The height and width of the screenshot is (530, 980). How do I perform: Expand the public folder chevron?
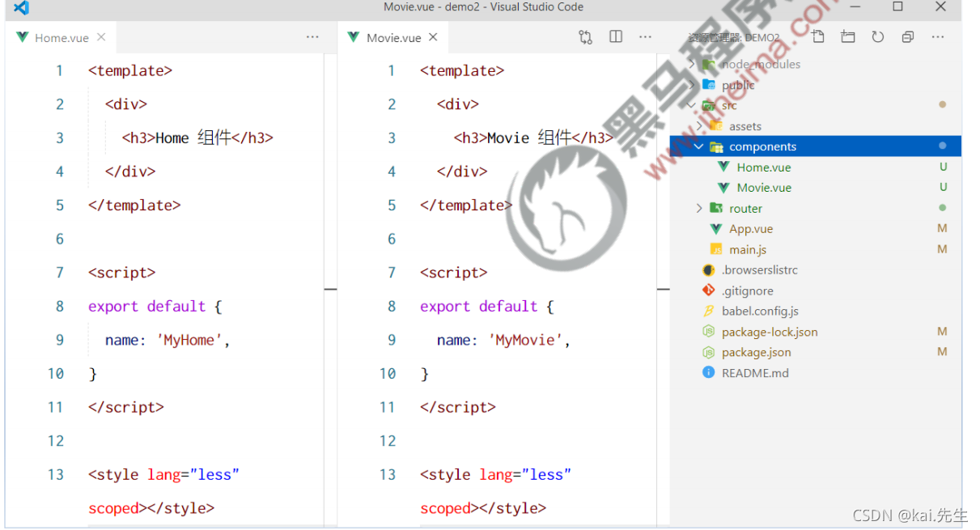coord(691,85)
